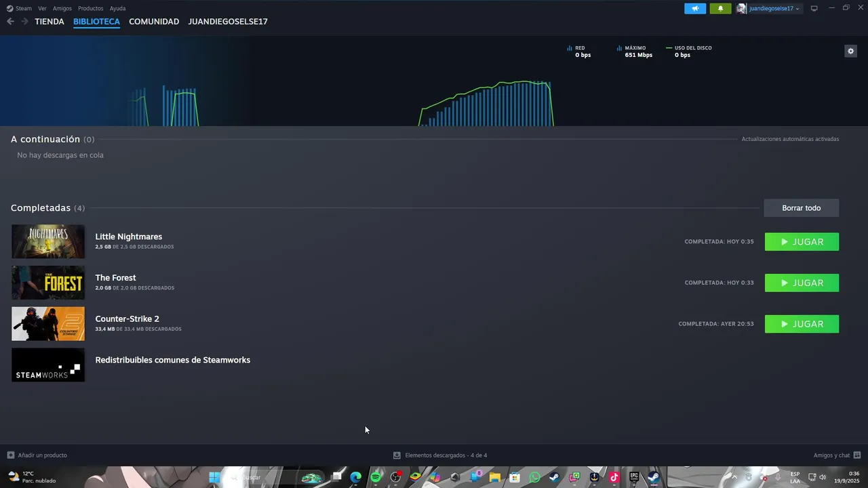Click The Forest title text
Viewport: 868px width, 488px height.
click(115, 278)
